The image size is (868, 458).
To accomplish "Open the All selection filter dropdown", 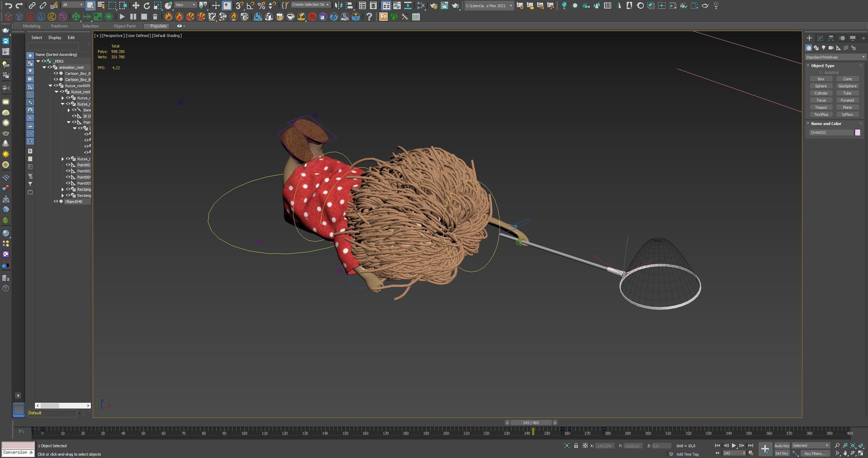I will point(73,4).
